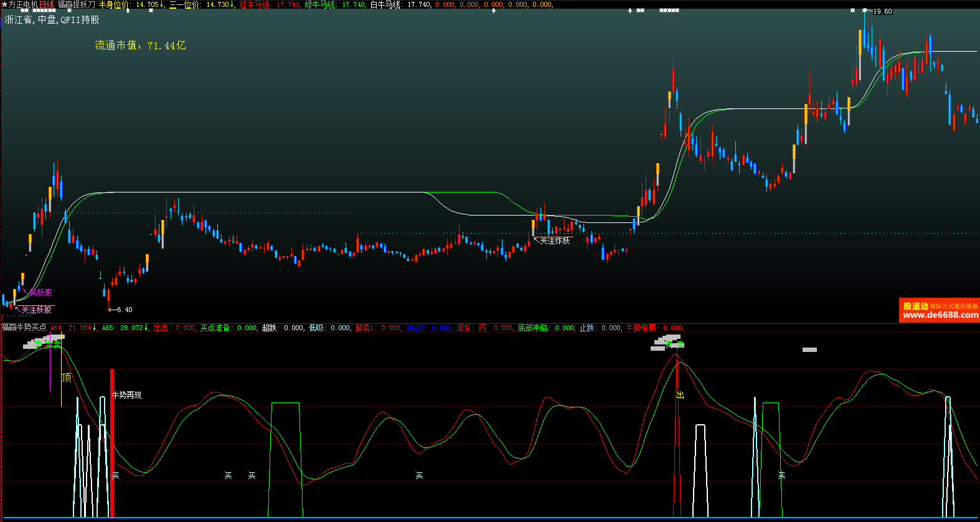Click the 关注炸妖 arrow annotation

pyautogui.click(x=554, y=240)
